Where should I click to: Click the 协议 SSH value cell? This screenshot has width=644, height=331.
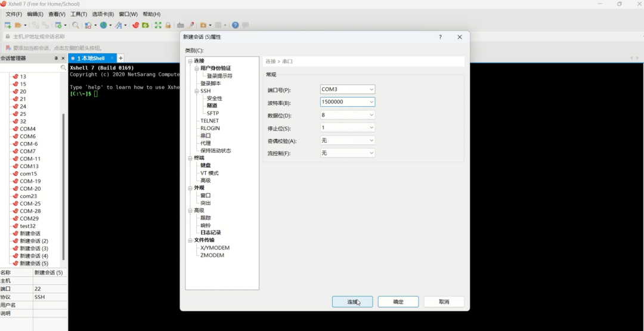(x=49, y=297)
